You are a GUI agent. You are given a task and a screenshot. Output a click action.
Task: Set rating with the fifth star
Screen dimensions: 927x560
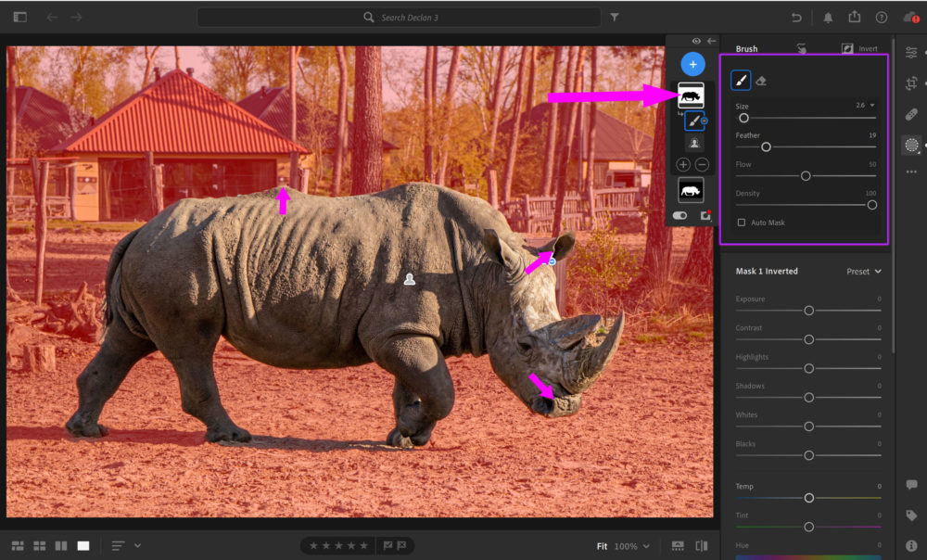(364, 546)
